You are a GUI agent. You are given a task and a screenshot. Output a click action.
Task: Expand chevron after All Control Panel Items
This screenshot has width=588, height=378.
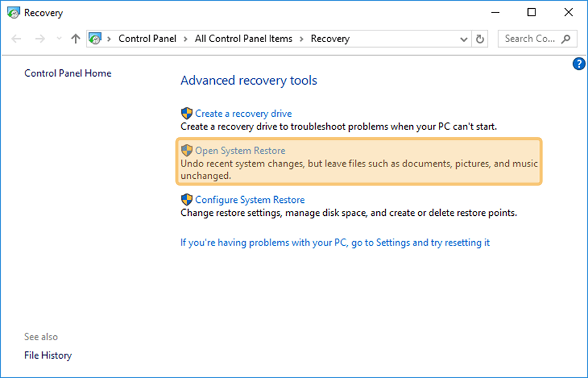coord(301,38)
